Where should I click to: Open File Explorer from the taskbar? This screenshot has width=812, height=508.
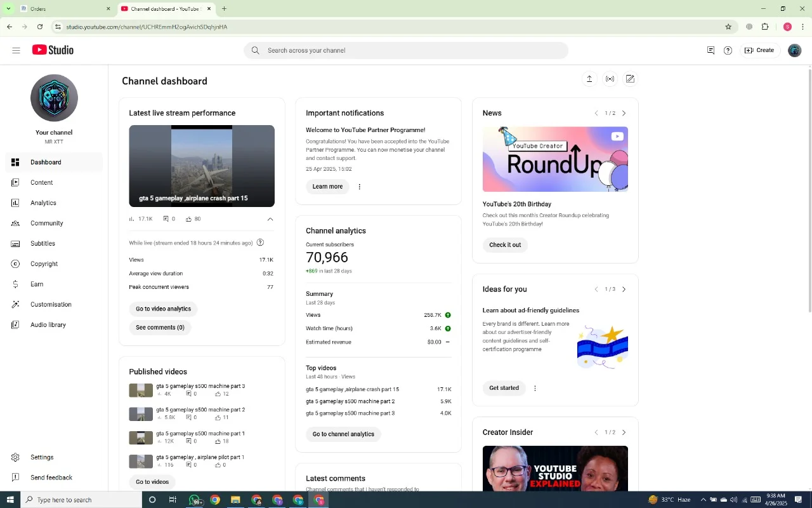(235, 500)
